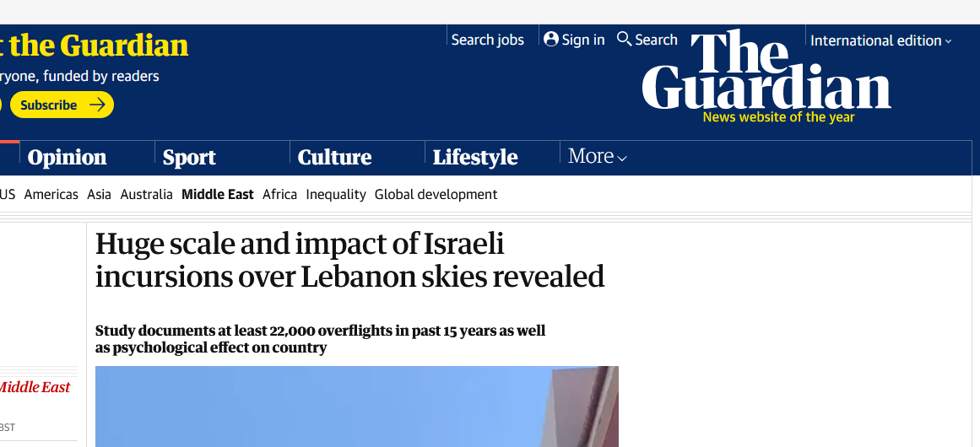The image size is (980, 447).
Task: Click the Search jobs link
Action: (488, 40)
